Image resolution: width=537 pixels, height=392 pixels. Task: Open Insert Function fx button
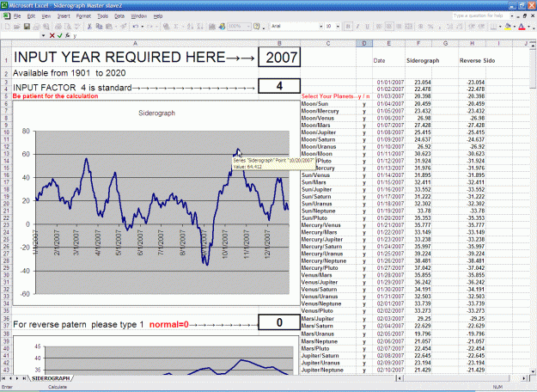[x=68, y=35]
